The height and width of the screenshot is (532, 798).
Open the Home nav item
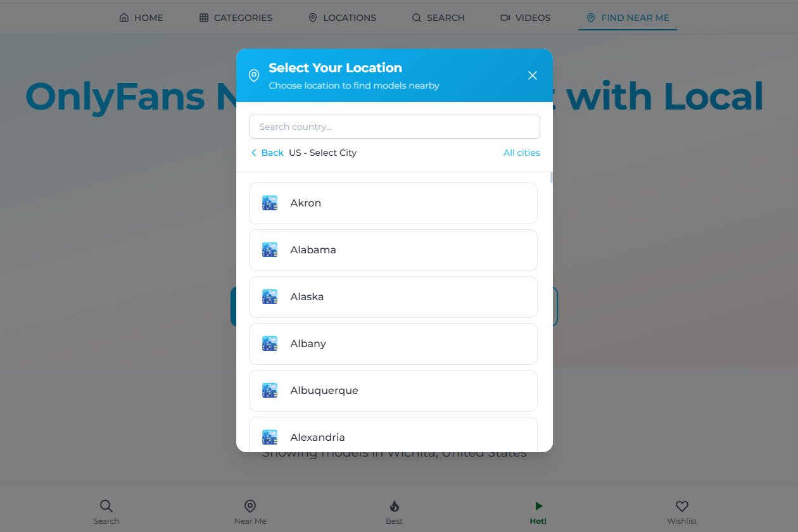click(141, 18)
